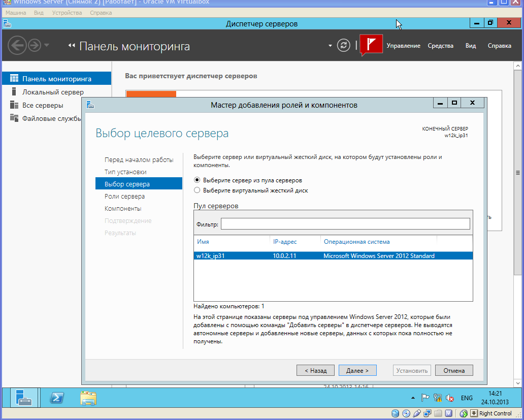Go to 'Роли сервера' wizard step
The width and height of the screenshot is (524, 420).
click(124, 196)
